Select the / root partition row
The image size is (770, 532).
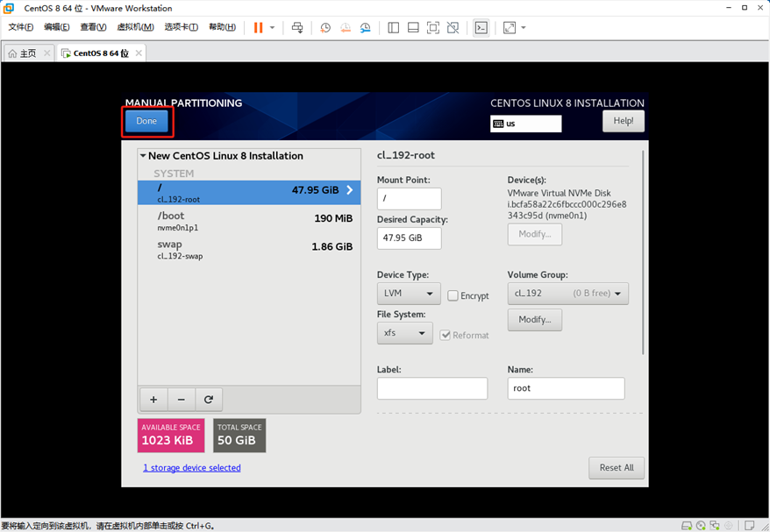click(249, 193)
